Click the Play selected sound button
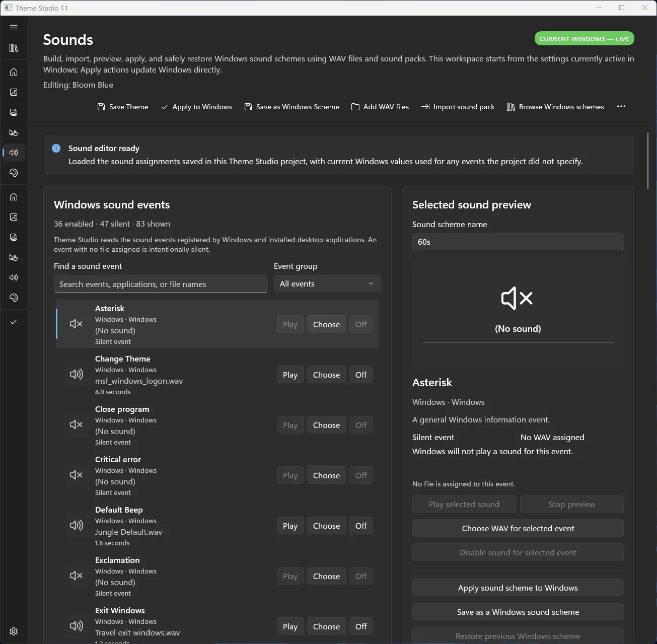The height and width of the screenshot is (644, 657). coord(464,504)
